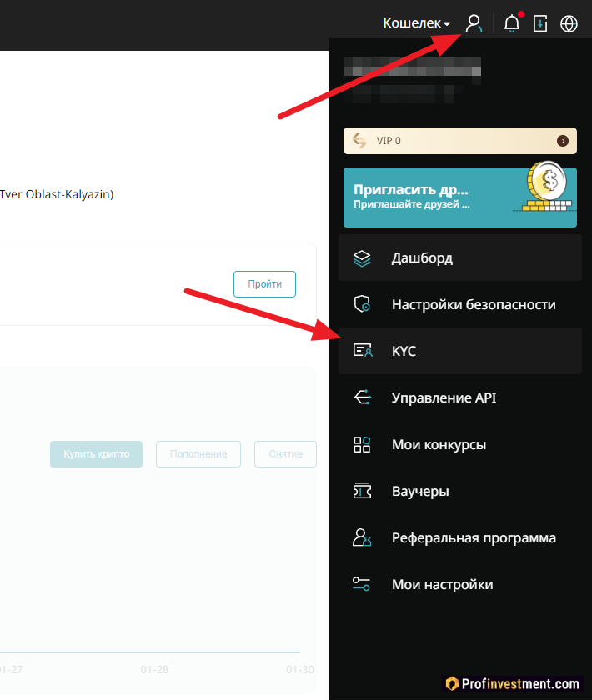This screenshot has width=592, height=700.
Task: Open the VIP 0 level banner
Action: (x=459, y=141)
